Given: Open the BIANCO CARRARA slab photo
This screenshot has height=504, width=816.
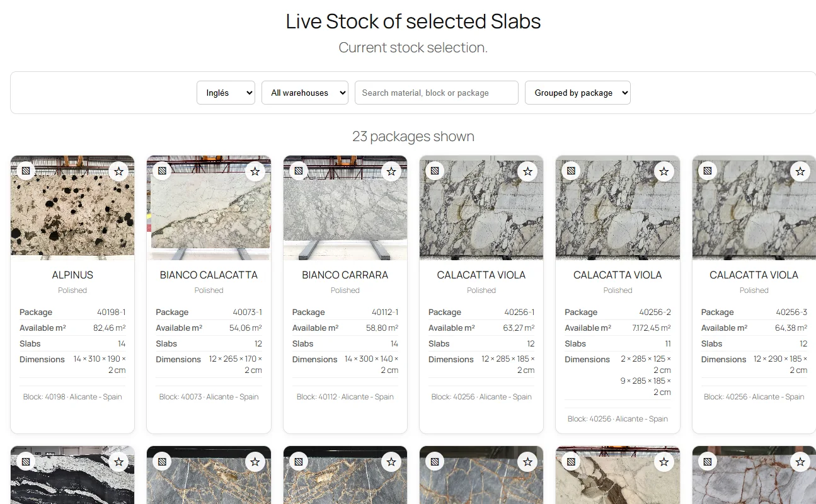Looking at the screenshot, I should coord(345,208).
